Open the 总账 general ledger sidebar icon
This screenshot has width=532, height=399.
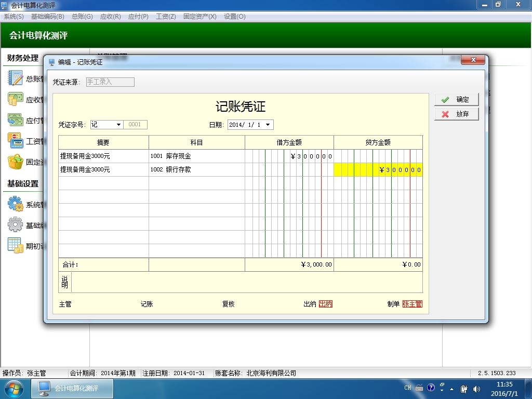pos(16,78)
